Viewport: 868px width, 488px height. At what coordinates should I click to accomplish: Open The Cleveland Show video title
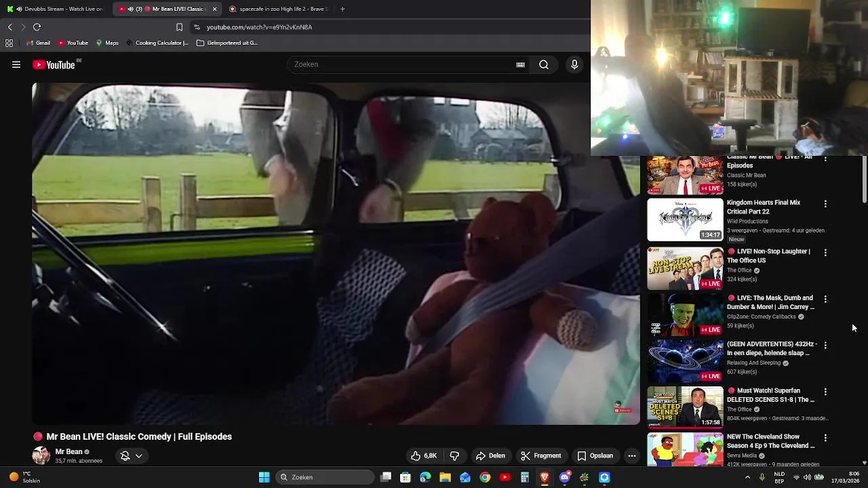[x=771, y=441]
